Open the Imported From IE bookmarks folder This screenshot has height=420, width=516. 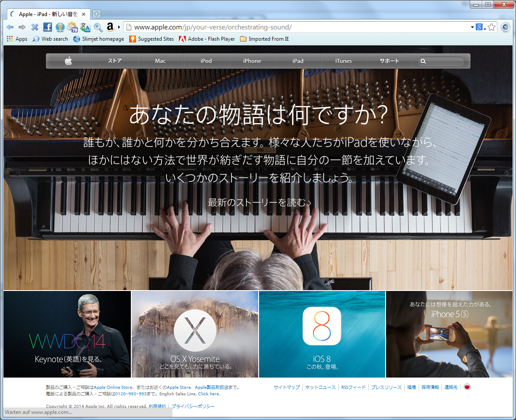click(x=265, y=39)
